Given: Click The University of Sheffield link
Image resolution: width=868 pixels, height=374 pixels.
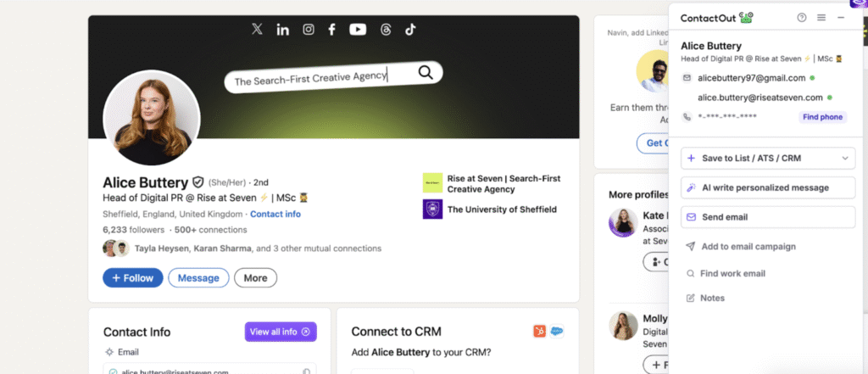Looking at the screenshot, I should [502, 209].
